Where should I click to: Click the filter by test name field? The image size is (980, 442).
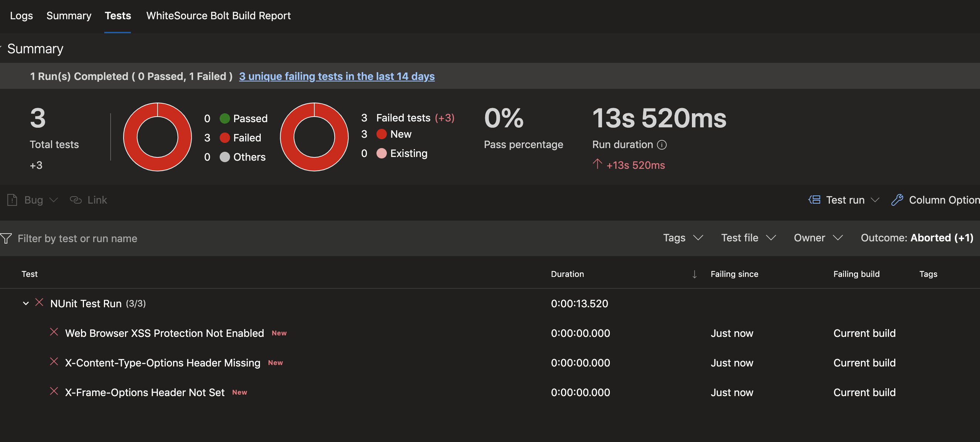78,238
